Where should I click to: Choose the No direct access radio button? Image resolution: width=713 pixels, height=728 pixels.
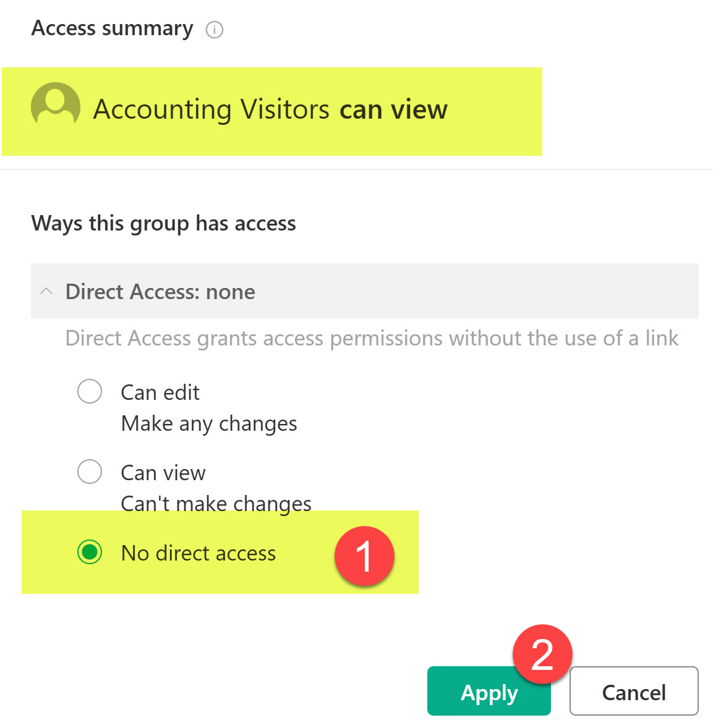90,552
